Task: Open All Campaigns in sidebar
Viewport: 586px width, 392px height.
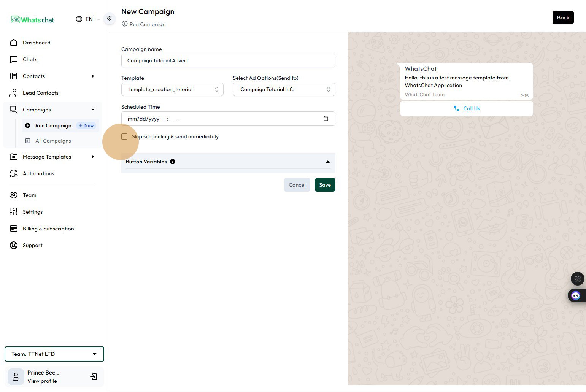Action: [x=53, y=141]
